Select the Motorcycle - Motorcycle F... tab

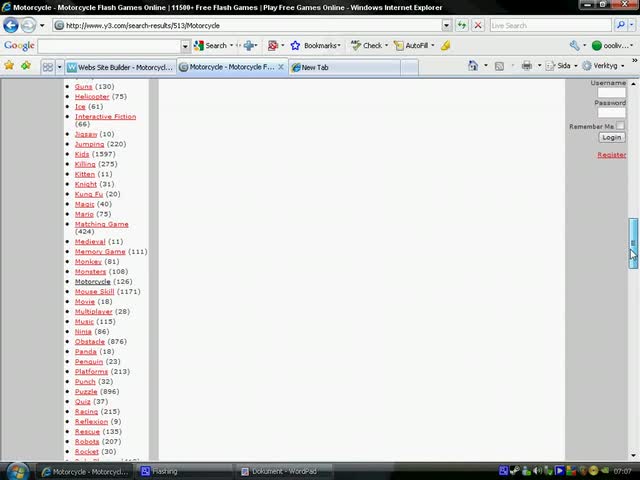click(x=232, y=67)
